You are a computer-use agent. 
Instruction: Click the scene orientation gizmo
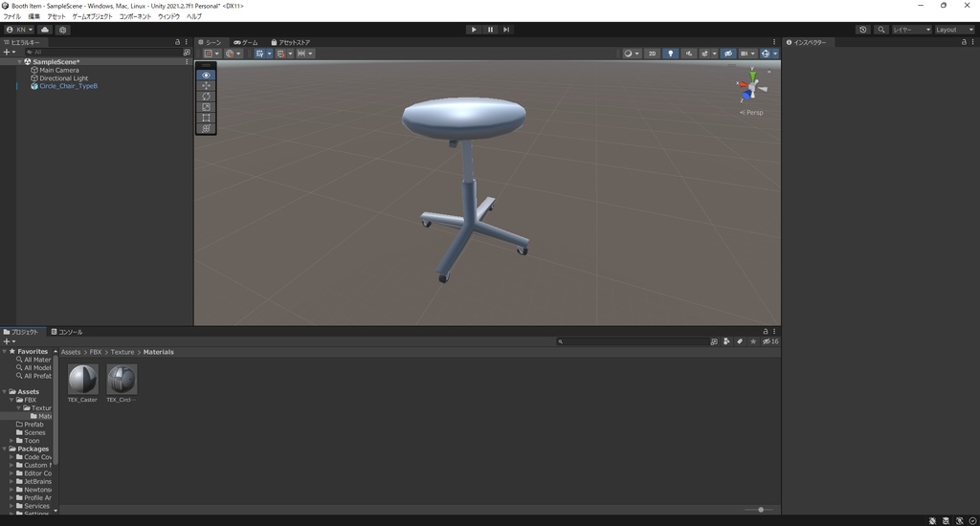click(752, 87)
